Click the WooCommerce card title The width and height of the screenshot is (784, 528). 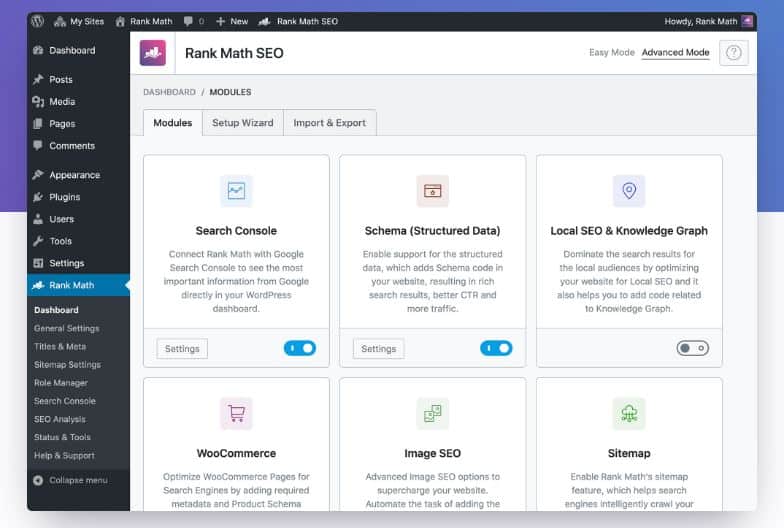pos(236,454)
